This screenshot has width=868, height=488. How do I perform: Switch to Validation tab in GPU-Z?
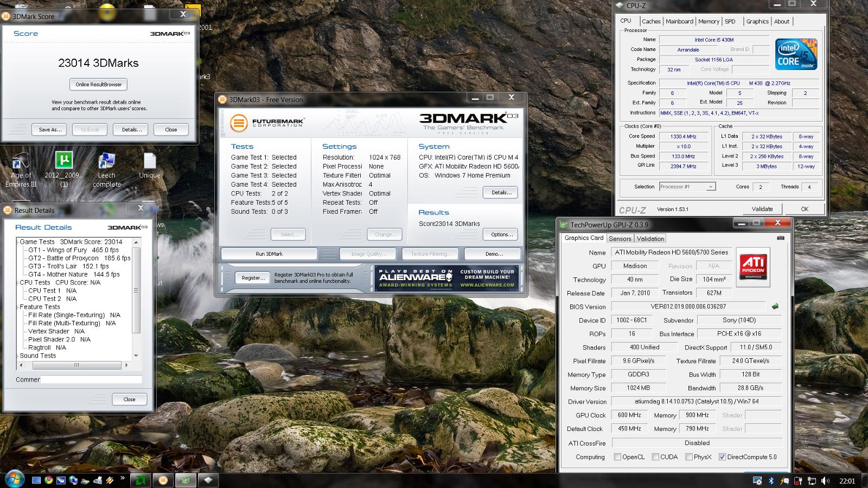pos(650,239)
